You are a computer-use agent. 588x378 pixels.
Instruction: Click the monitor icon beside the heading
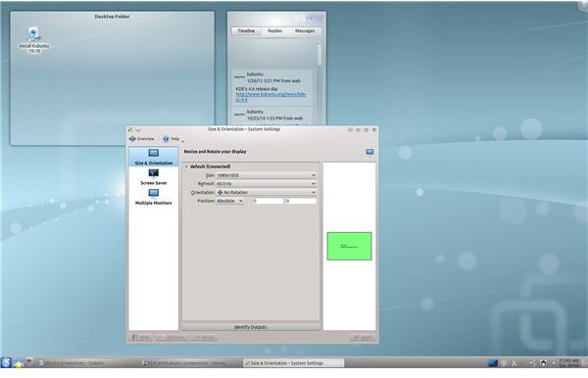(x=369, y=152)
